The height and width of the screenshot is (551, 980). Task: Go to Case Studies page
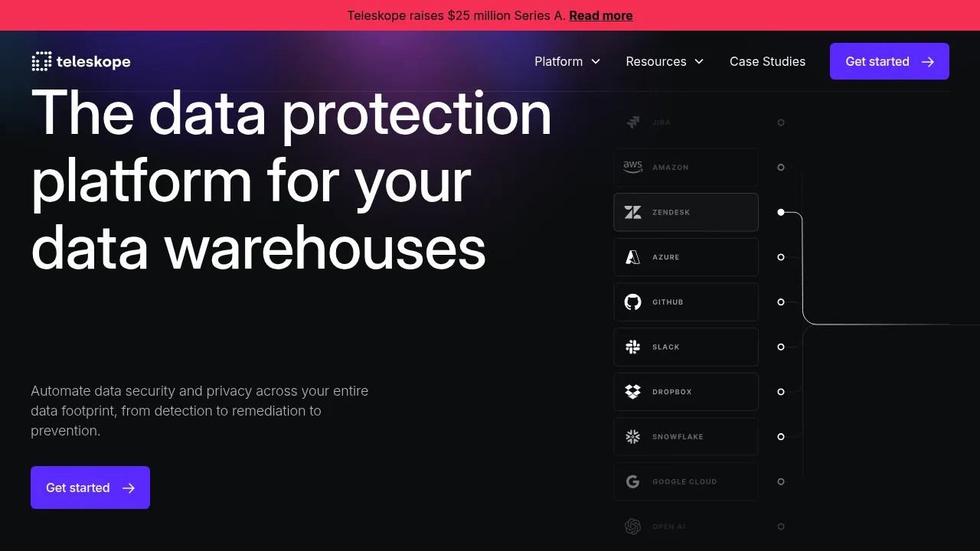pyautogui.click(x=767, y=61)
